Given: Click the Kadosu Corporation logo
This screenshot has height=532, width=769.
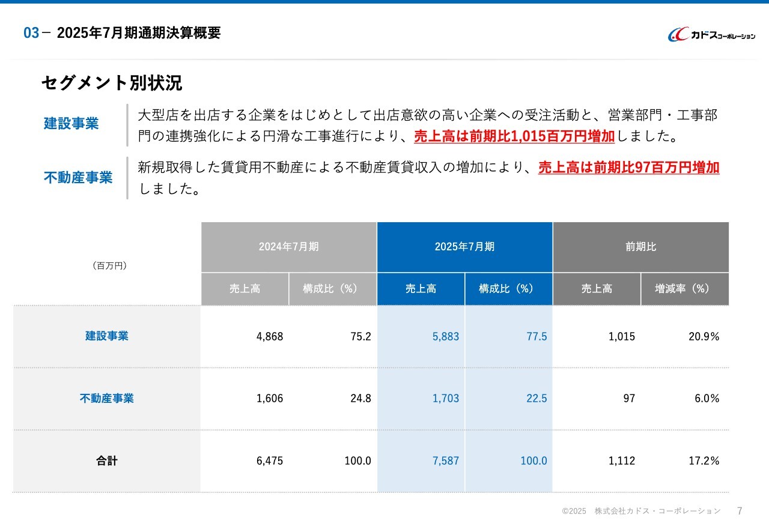Looking at the screenshot, I should coord(712,35).
